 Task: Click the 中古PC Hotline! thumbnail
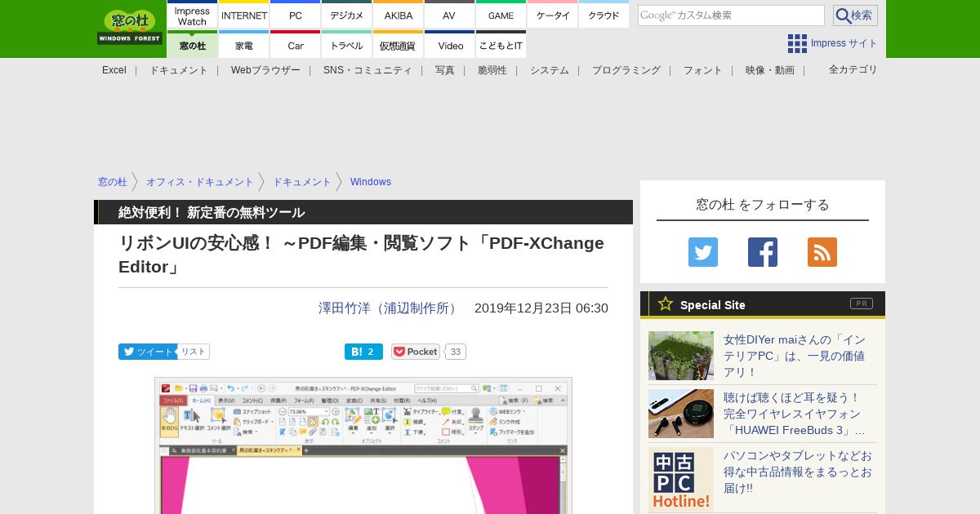[681, 480]
